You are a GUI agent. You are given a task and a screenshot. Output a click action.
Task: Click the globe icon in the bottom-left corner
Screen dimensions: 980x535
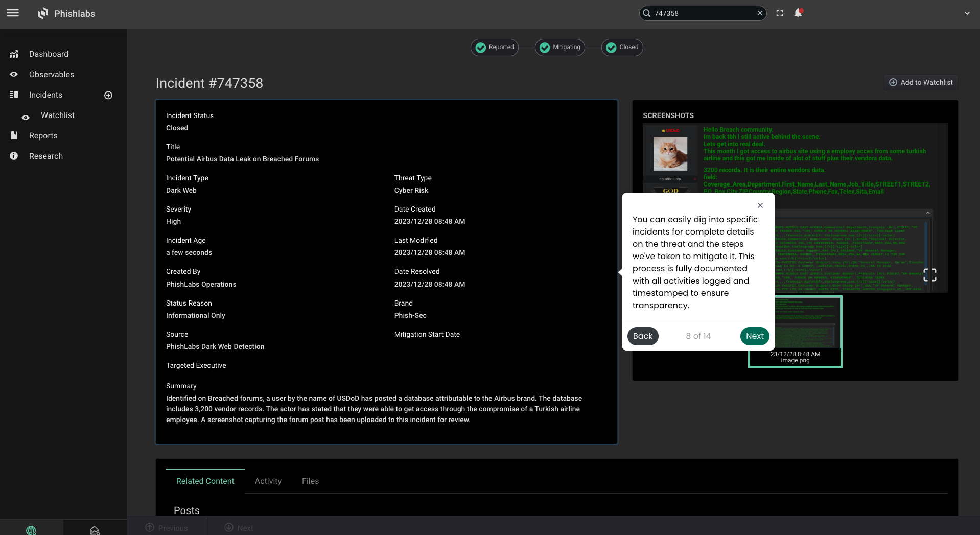click(x=31, y=530)
